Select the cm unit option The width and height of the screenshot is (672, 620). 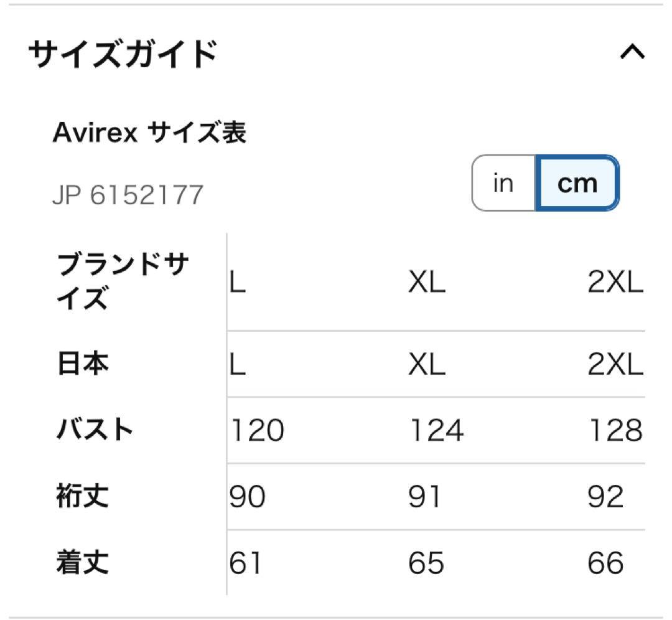pos(576,183)
